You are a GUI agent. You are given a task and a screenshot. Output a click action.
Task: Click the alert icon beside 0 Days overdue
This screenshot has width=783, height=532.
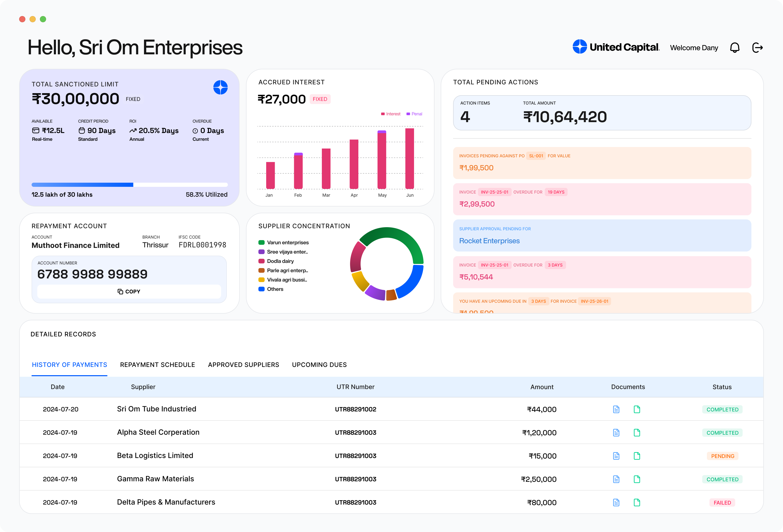(195, 131)
